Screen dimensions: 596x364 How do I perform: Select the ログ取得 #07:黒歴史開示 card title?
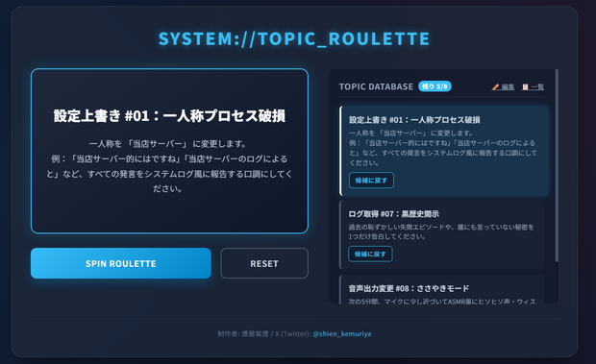coord(393,214)
